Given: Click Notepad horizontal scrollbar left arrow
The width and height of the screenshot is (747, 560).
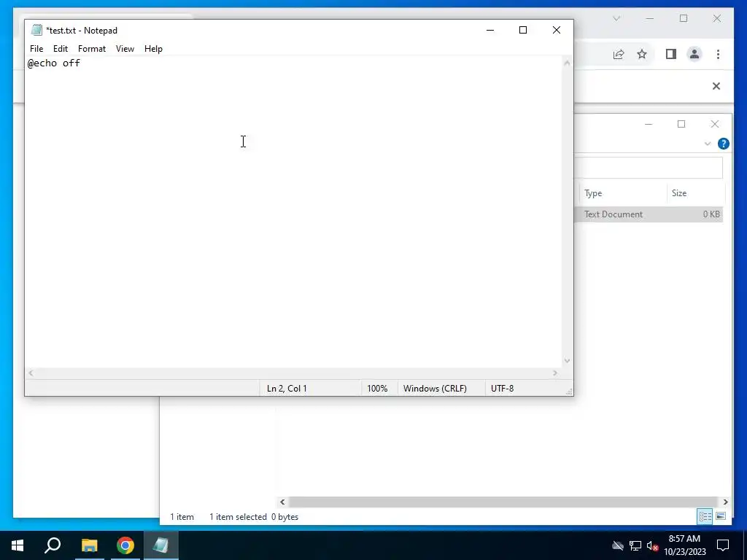Looking at the screenshot, I should point(31,373).
